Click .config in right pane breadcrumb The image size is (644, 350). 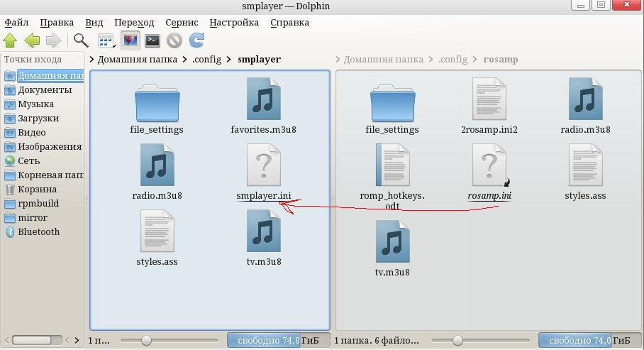pyautogui.click(x=453, y=59)
